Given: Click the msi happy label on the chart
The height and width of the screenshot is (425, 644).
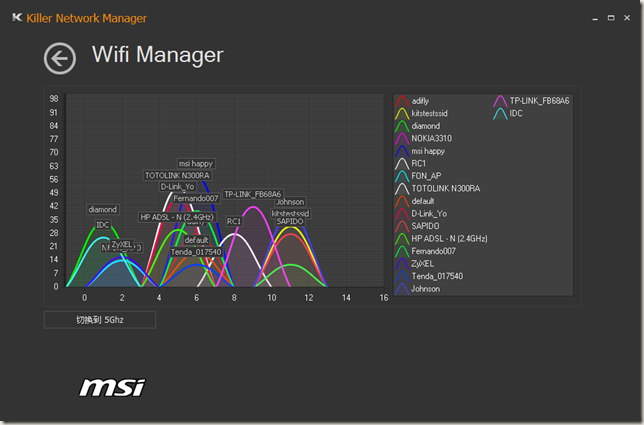Looking at the screenshot, I should [x=196, y=164].
